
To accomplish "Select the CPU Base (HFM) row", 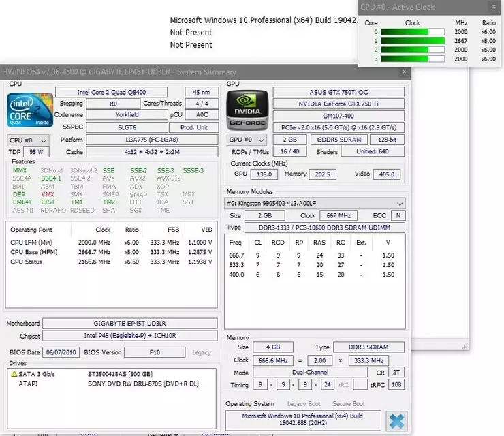I will pos(111,252).
